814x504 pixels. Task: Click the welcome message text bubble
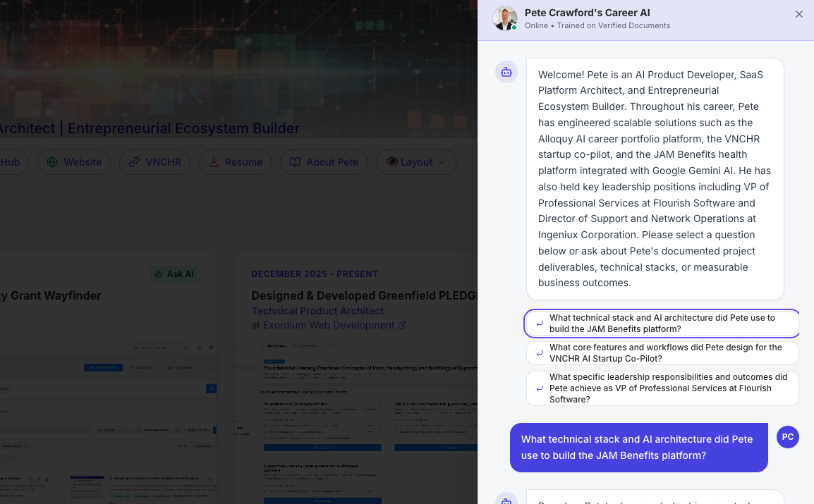[655, 179]
